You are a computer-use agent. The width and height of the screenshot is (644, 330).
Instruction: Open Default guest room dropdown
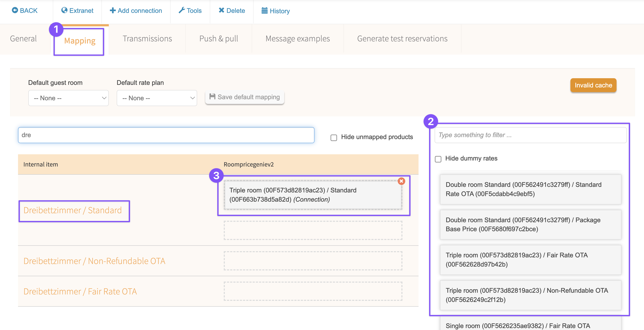tap(68, 98)
